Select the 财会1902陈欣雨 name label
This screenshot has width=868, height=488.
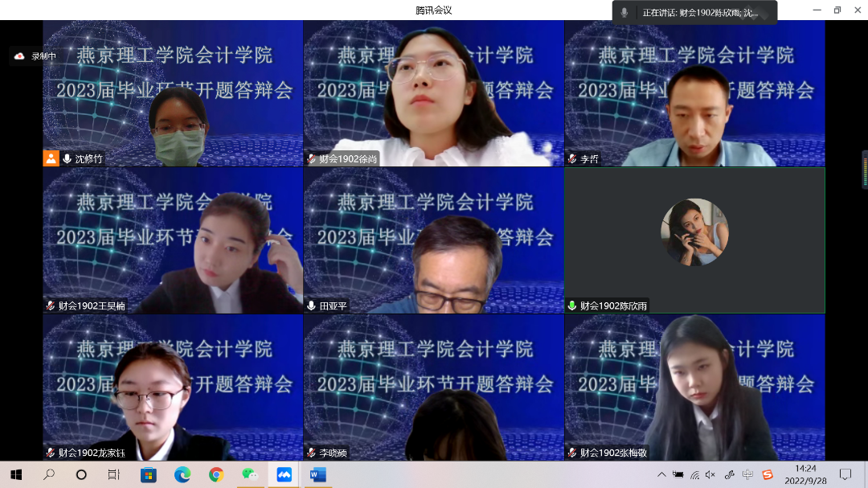click(614, 306)
